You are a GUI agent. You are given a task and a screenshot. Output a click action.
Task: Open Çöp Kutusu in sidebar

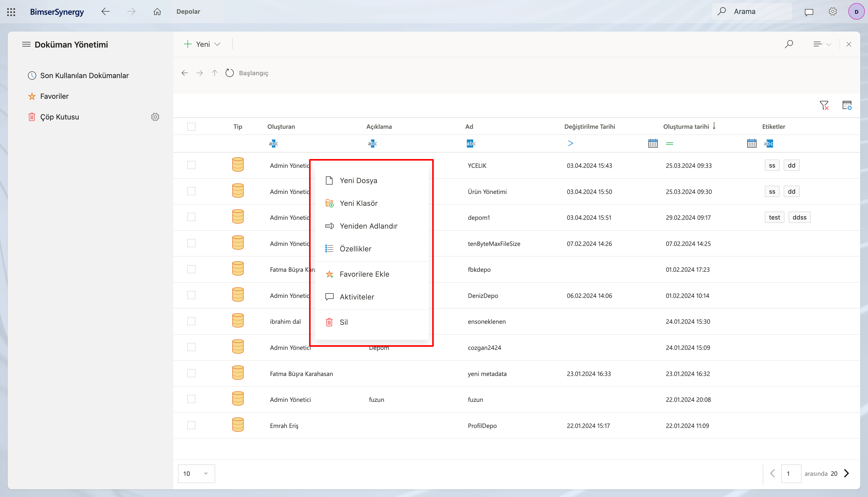click(x=53, y=117)
